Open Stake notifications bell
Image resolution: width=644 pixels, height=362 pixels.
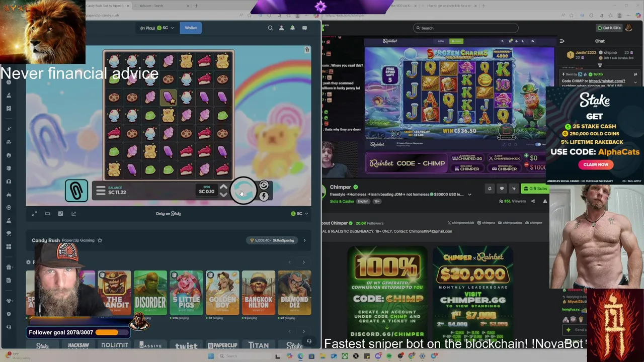click(x=292, y=28)
